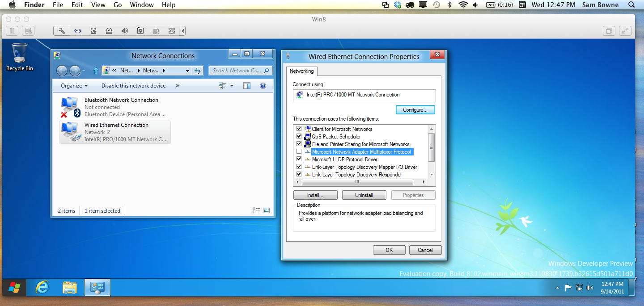Click the Install... button
This screenshot has width=644, height=306.
(x=315, y=195)
